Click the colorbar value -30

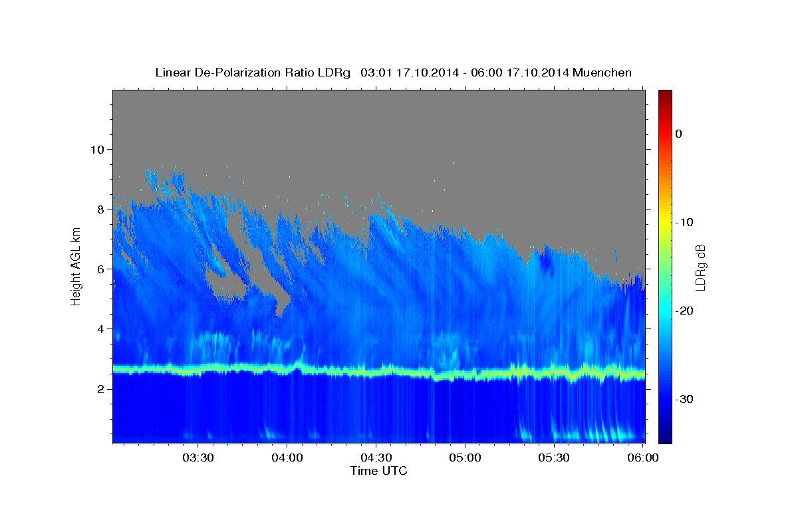coord(685,399)
